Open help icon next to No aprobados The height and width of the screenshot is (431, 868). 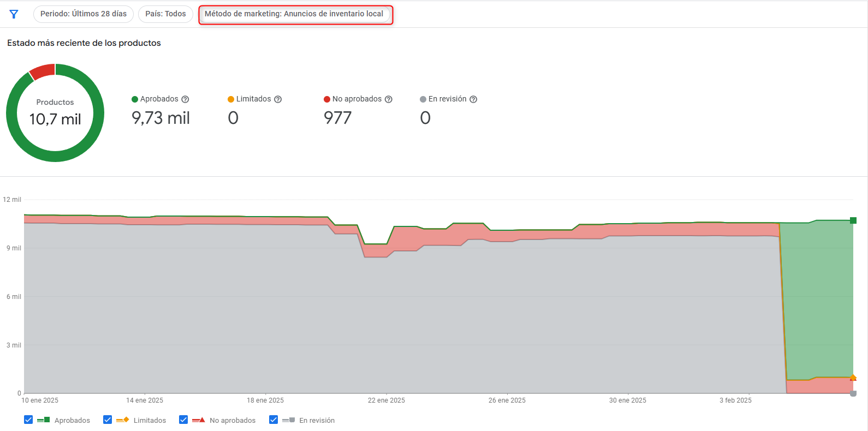point(389,99)
